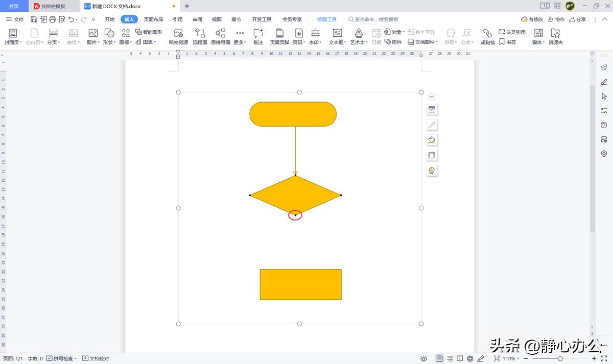The height and width of the screenshot is (364, 613).
Task: Click the 资源夹 resource folder icon
Action: tap(555, 36)
